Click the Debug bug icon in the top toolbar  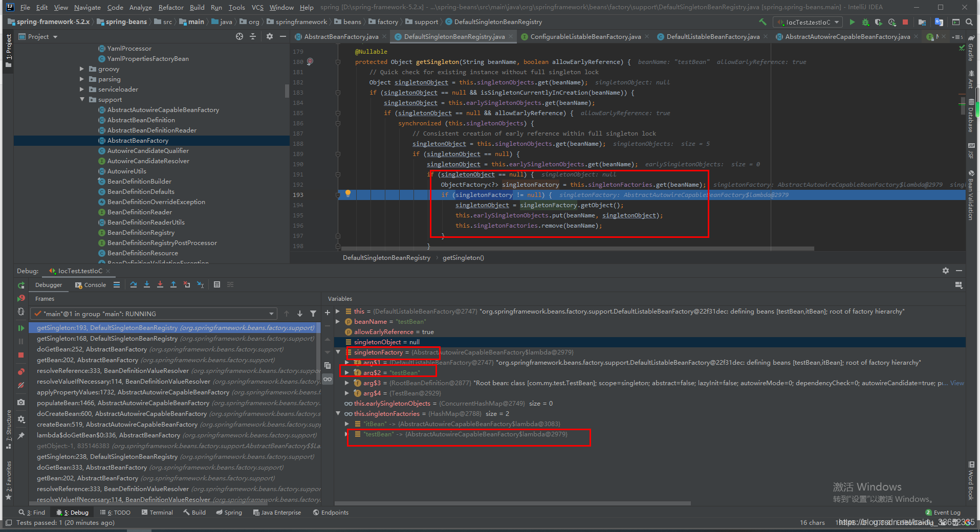865,22
